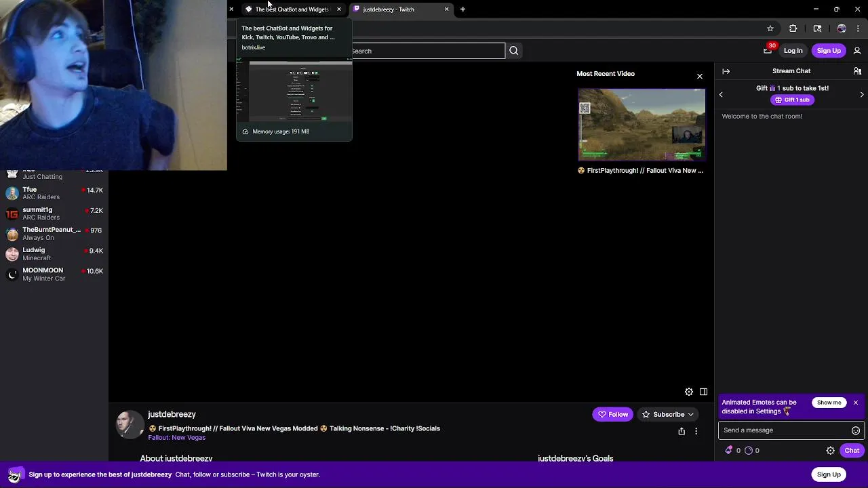Viewport: 868px width, 488px height.
Task: Open the Just Chatting channel in the sidebar
Action: (x=54, y=175)
